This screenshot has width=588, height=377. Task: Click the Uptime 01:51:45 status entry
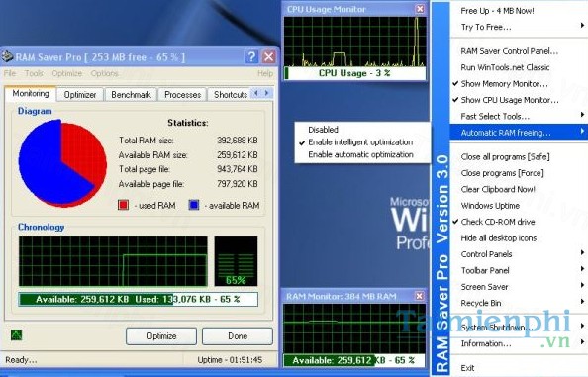click(230, 360)
